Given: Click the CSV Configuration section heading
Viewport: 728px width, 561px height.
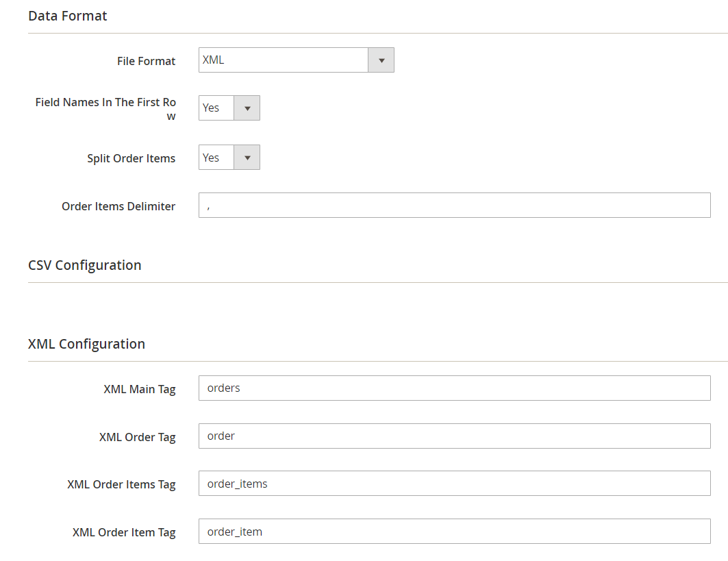Looking at the screenshot, I should (85, 265).
